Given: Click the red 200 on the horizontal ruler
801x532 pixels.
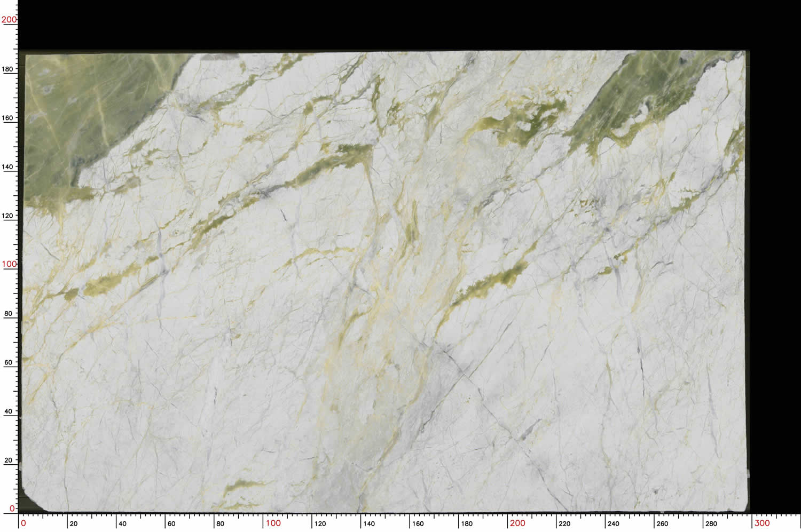Looking at the screenshot, I should [x=517, y=523].
